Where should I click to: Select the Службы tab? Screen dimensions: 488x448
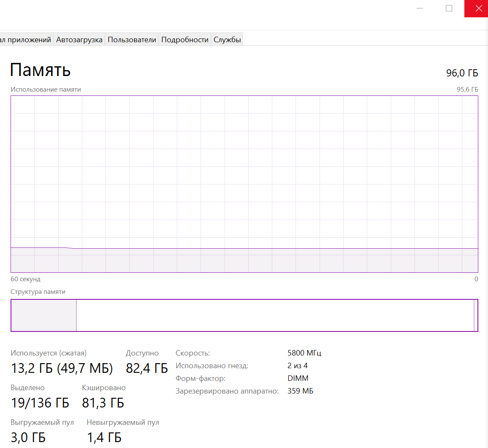coord(227,40)
